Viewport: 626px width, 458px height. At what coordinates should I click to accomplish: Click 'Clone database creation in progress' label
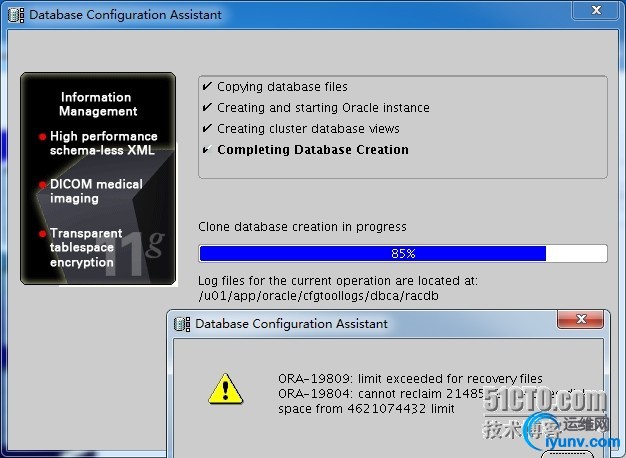302,227
